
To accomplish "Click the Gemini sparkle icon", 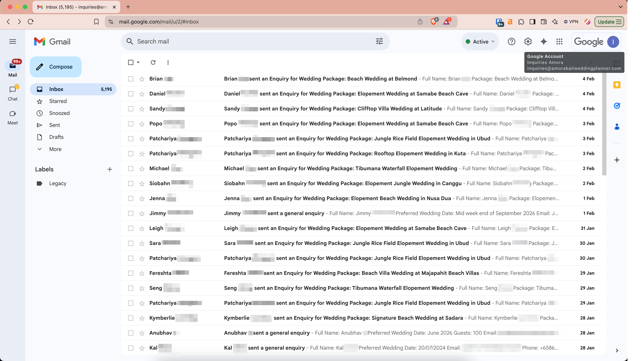I will click(544, 41).
